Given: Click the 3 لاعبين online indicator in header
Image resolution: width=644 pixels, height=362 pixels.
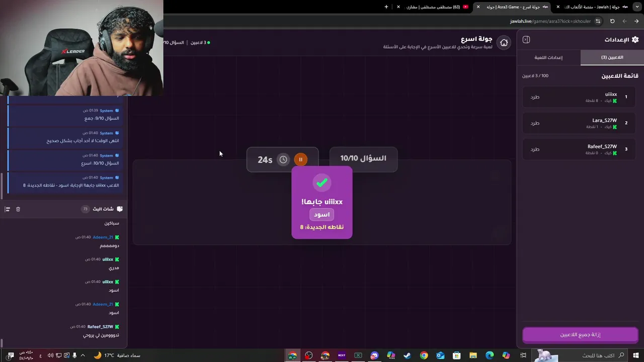Looking at the screenshot, I should point(200,43).
